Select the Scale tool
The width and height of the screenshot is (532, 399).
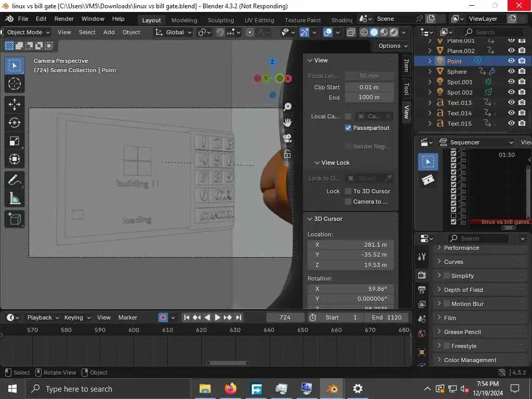(14, 141)
